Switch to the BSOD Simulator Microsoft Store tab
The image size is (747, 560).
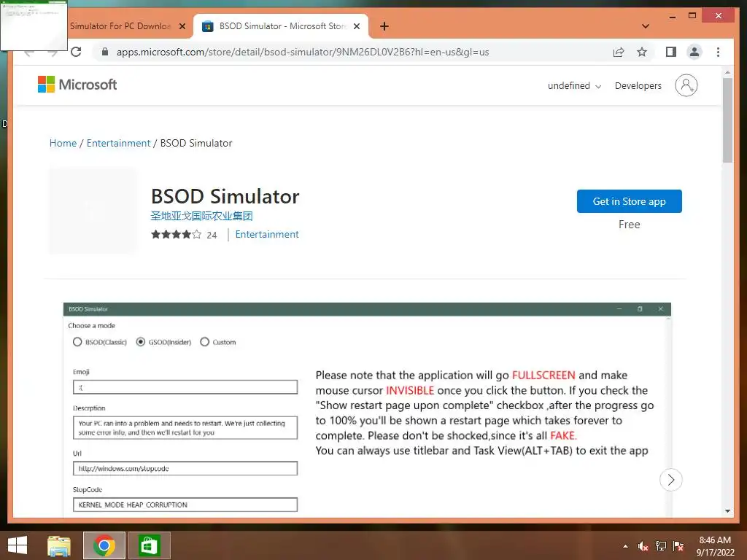pos(281,26)
